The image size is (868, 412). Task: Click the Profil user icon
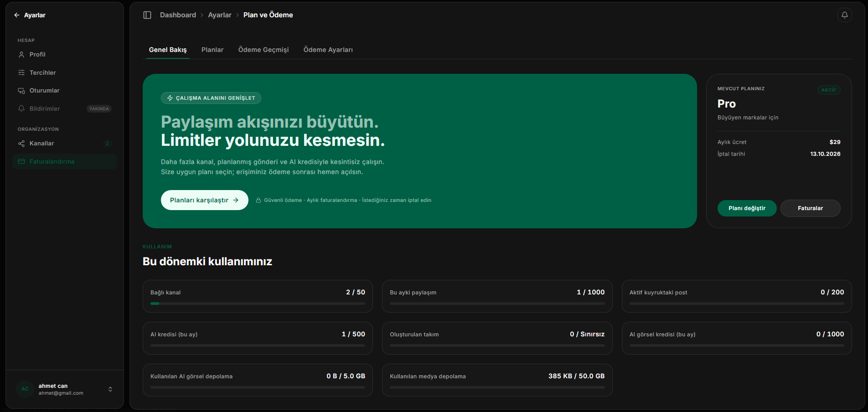tap(21, 55)
